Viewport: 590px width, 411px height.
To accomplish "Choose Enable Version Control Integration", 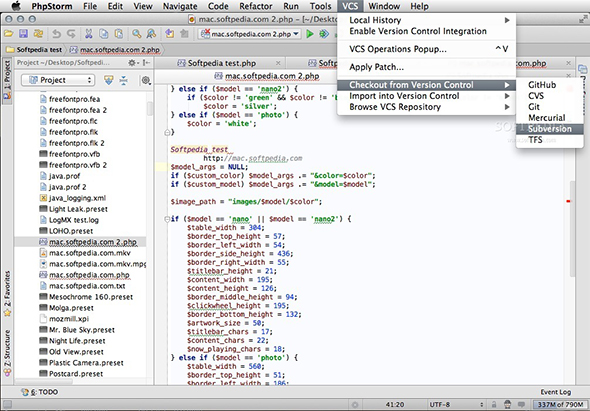I will point(426,31).
